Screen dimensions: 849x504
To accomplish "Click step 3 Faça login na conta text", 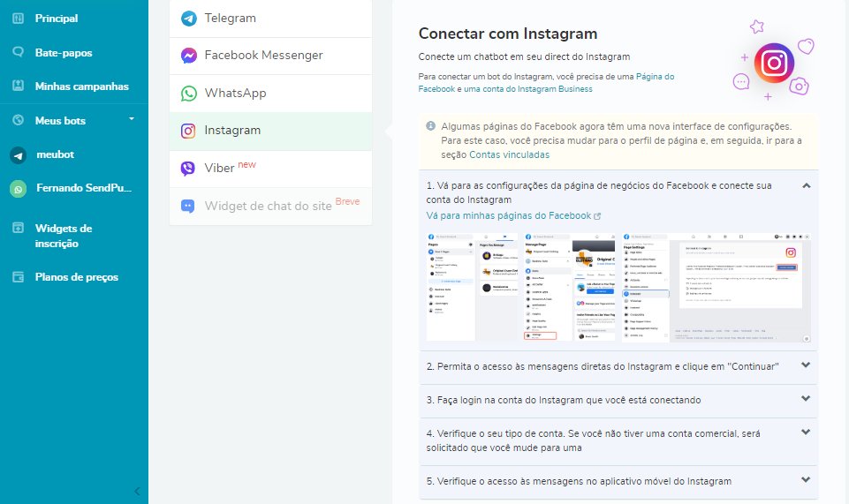I will pos(563,400).
